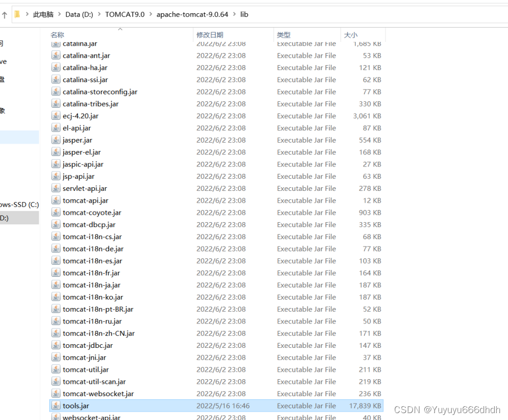
Task: Select the D: drive in sidebar
Action: point(20,218)
